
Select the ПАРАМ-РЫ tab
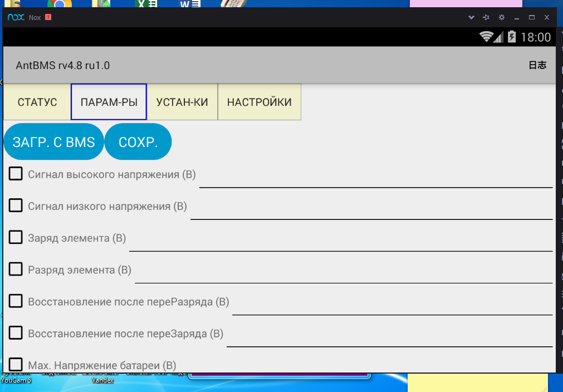point(109,102)
